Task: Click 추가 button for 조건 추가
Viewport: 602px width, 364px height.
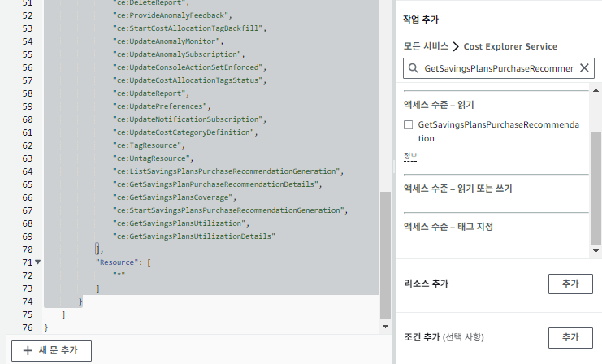Action: (x=570, y=337)
